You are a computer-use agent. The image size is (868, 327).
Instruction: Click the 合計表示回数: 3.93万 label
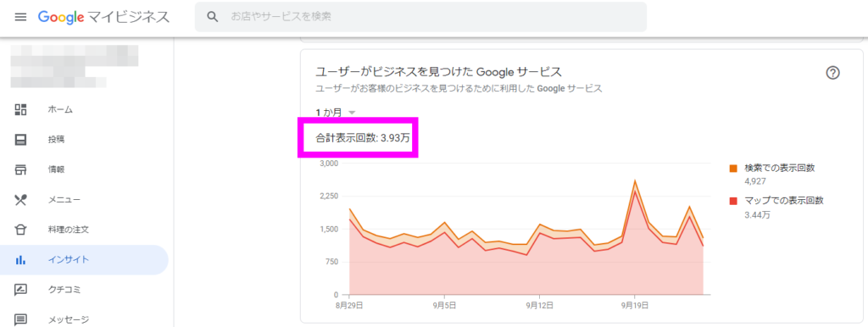(x=363, y=138)
